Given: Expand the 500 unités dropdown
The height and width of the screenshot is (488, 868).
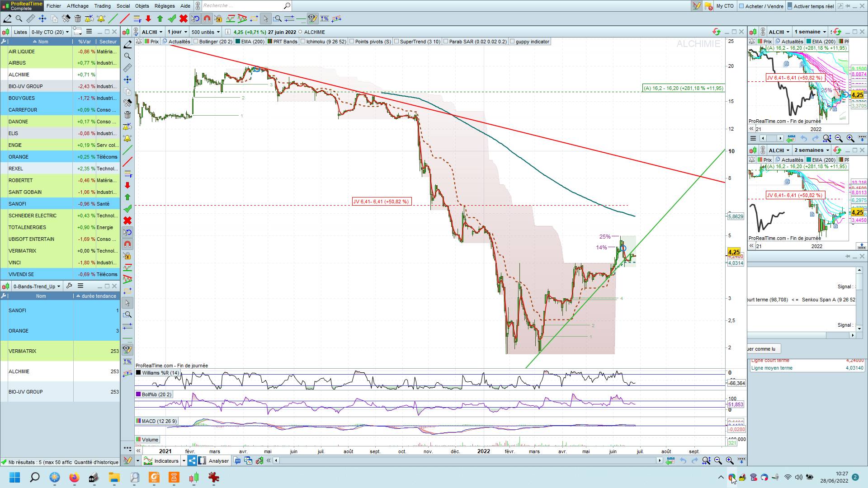Looking at the screenshot, I should (x=205, y=32).
